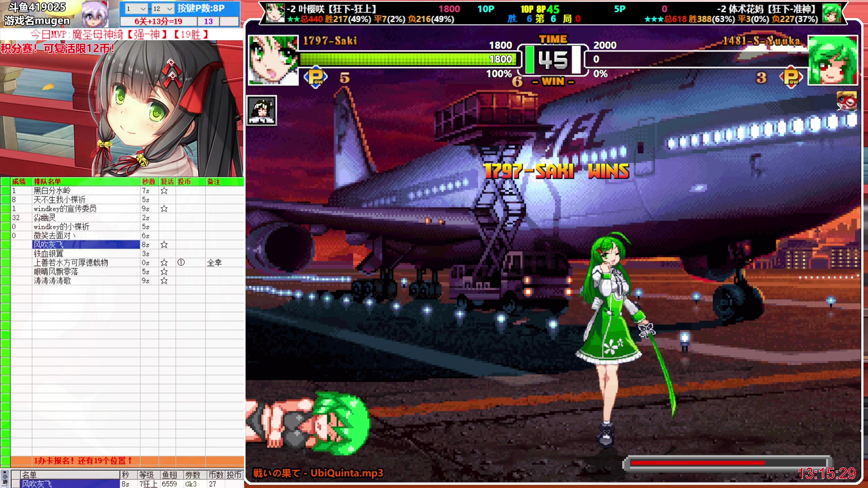
Task: Click the 体术花妈 character icon in top bar
Action: [x=831, y=13]
